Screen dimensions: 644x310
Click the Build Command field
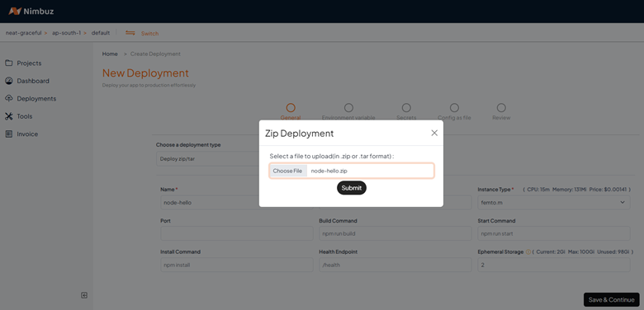coord(395,233)
